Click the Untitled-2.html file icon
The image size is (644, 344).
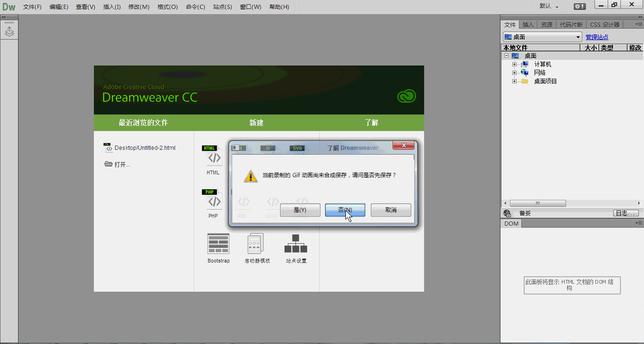(x=108, y=147)
